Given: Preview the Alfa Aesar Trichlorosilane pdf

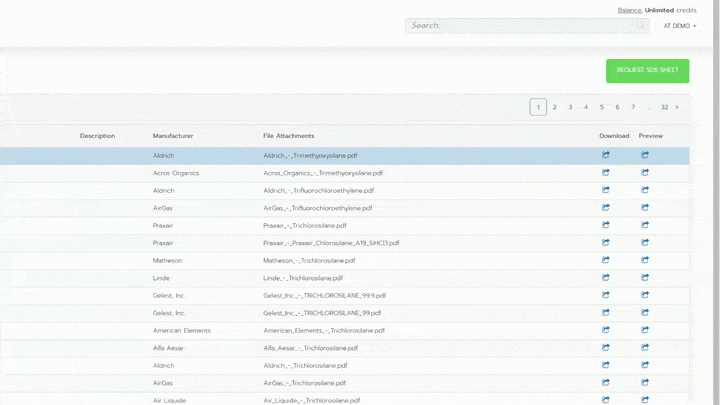Looking at the screenshot, I should click(x=645, y=348).
